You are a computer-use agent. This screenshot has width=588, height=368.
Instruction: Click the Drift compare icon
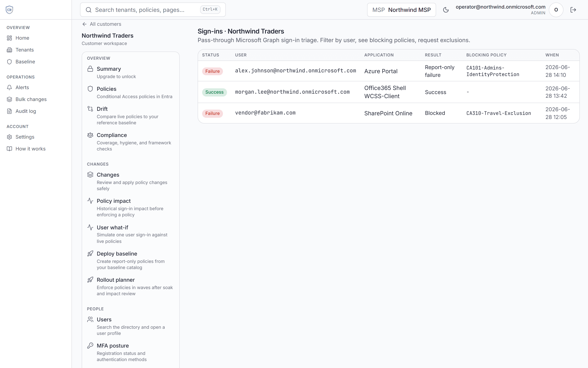pyautogui.click(x=90, y=109)
